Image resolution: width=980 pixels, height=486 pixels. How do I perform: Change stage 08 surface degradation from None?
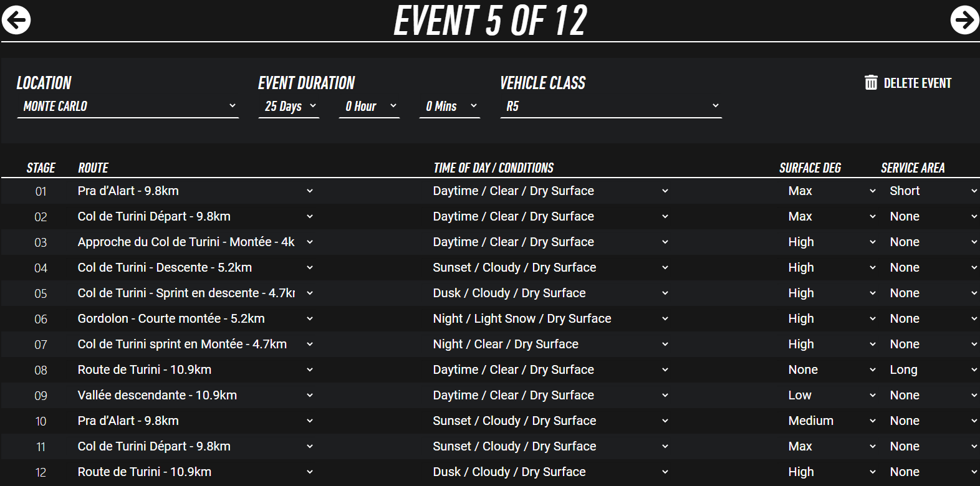(832, 370)
